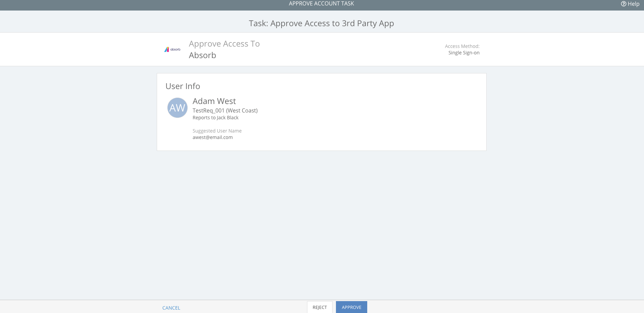Click the Absorb application name text
Image resolution: width=644 pixels, height=313 pixels.
tap(202, 55)
